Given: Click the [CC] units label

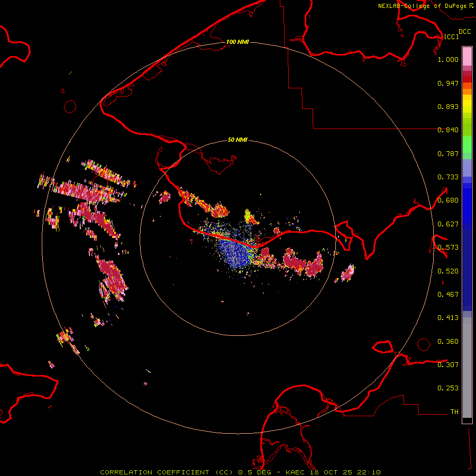Looking at the screenshot, I should (x=451, y=36).
